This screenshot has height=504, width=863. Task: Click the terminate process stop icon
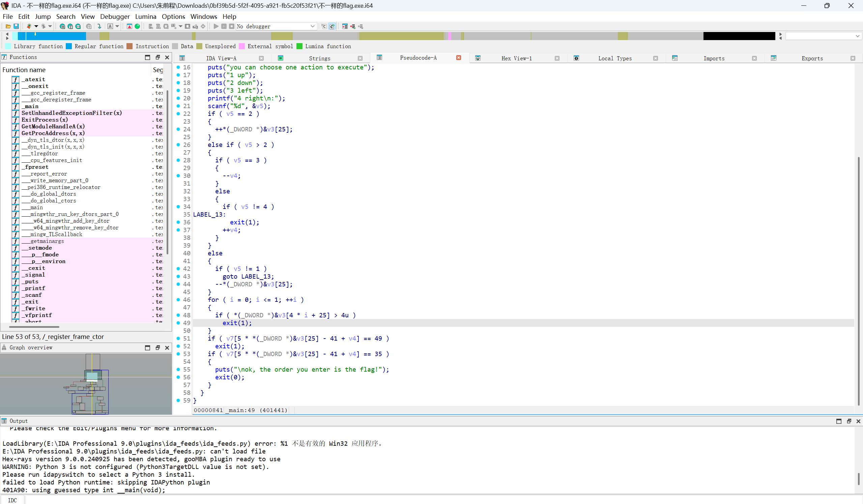[x=231, y=26]
